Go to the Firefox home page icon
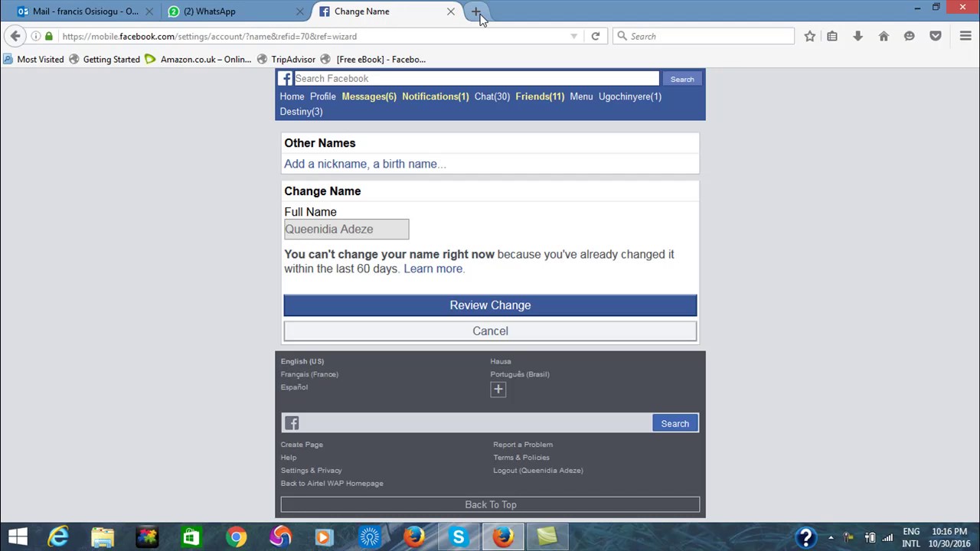Screen dimensions: 980x551 884,36
